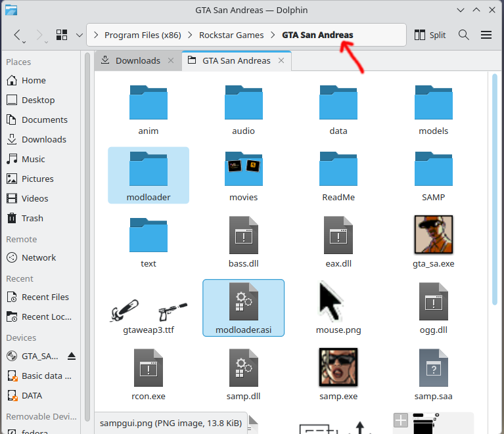This screenshot has width=504, height=434.
Task: Select the SAMP folder
Action: [x=433, y=176]
